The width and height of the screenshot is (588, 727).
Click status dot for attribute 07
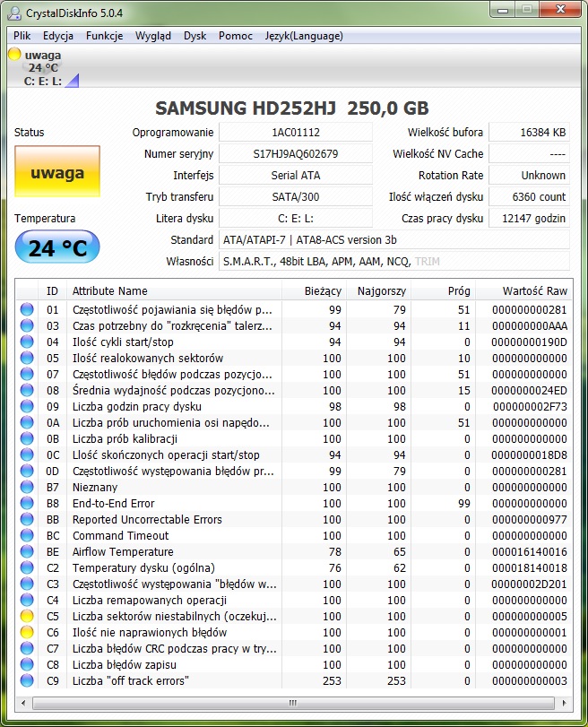pyautogui.click(x=27, y=374)
